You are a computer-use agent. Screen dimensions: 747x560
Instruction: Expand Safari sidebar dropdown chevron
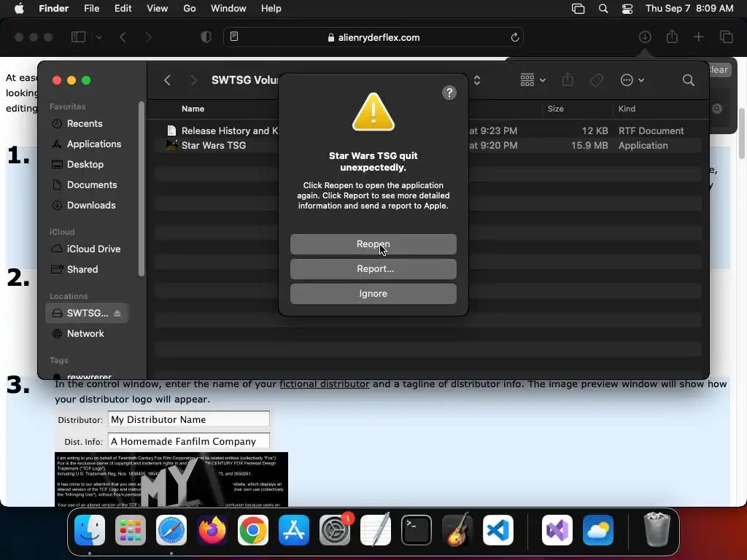coord(98,37)
